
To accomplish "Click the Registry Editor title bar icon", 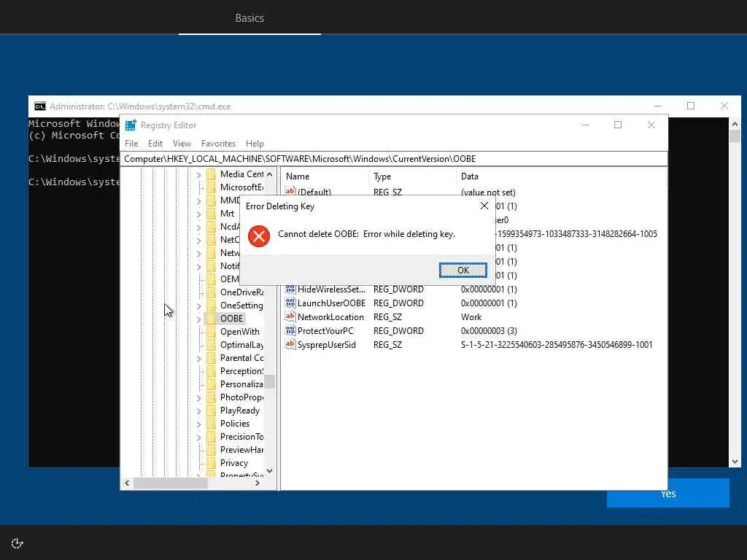I will (x=131, y=125).
